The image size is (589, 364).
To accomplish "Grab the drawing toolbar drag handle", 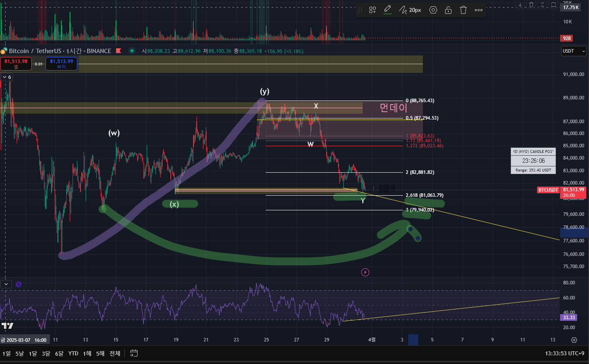I will 360,10.
